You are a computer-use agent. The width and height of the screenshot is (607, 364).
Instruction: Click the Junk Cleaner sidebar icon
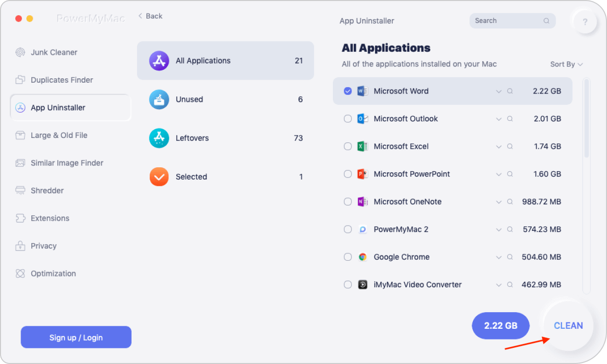[x=20, y=52]
